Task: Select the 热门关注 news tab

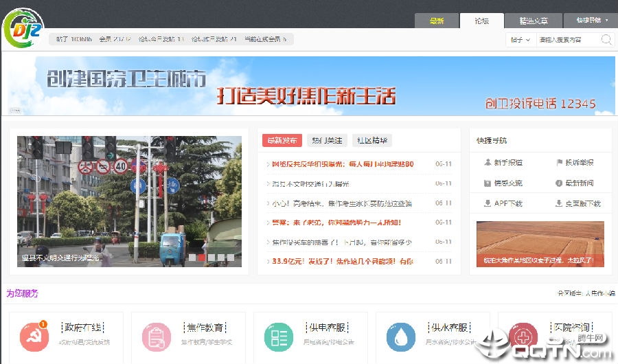Action: point(327,141)
